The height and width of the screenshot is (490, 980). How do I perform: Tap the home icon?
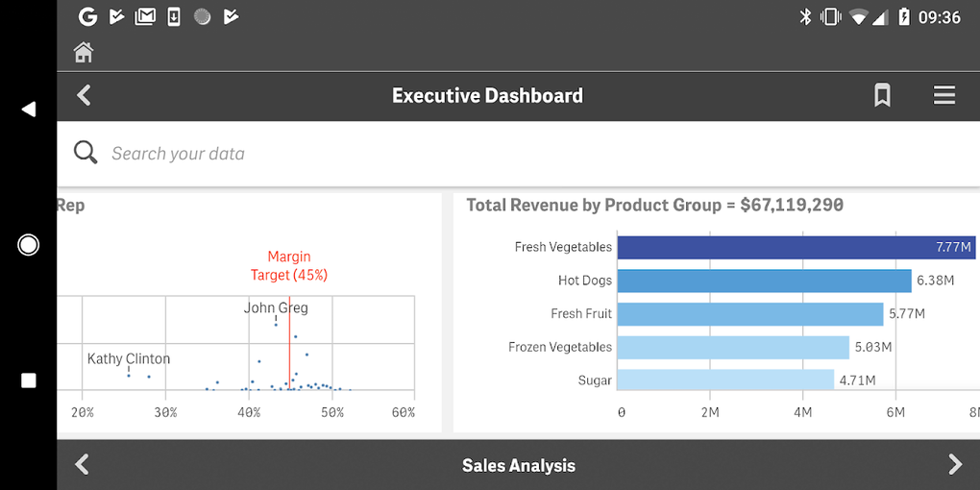[x=84, y=52]
